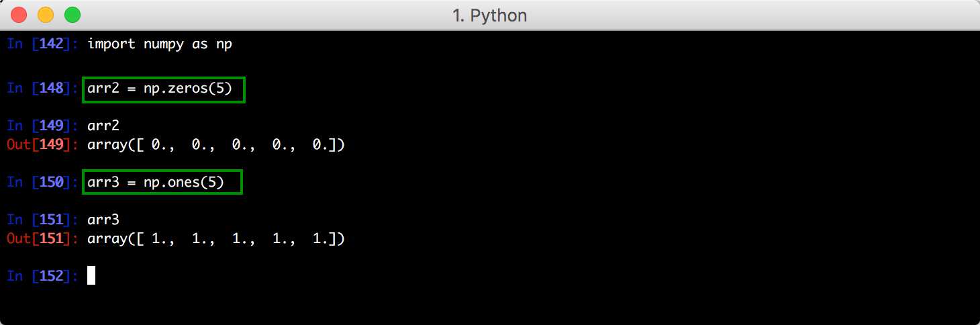The height and width of the screenshot is (325, 980).
Task: Click the empty terminal area below the prompt
Action: coord(490,306)
